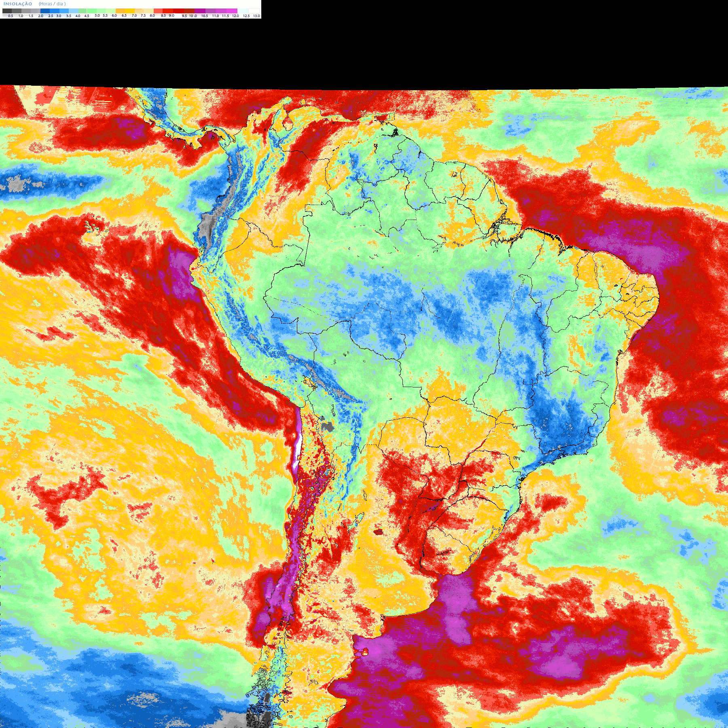Click the 4.5 legend value
The height and width of the screenshot is (728, 728).
(x=87, y=16)
